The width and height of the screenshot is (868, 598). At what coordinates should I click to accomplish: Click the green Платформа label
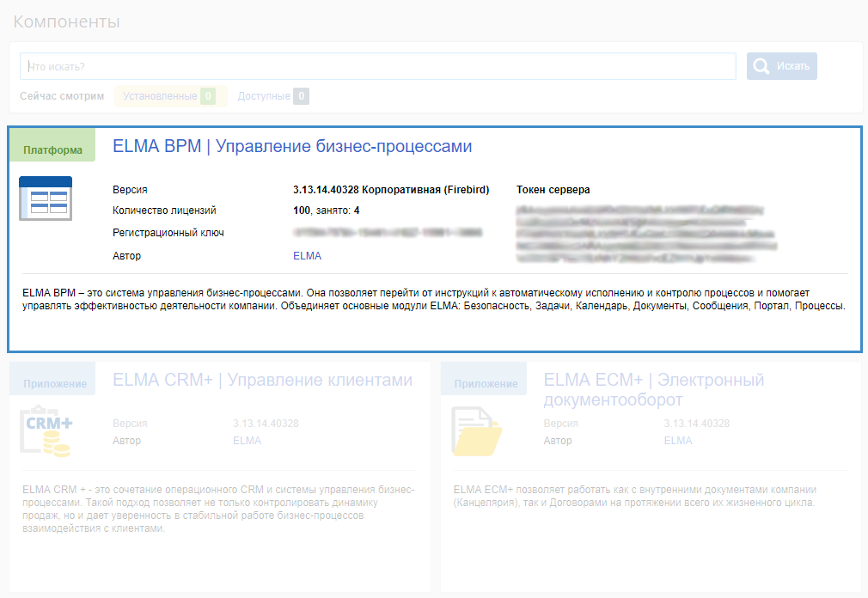52,150
